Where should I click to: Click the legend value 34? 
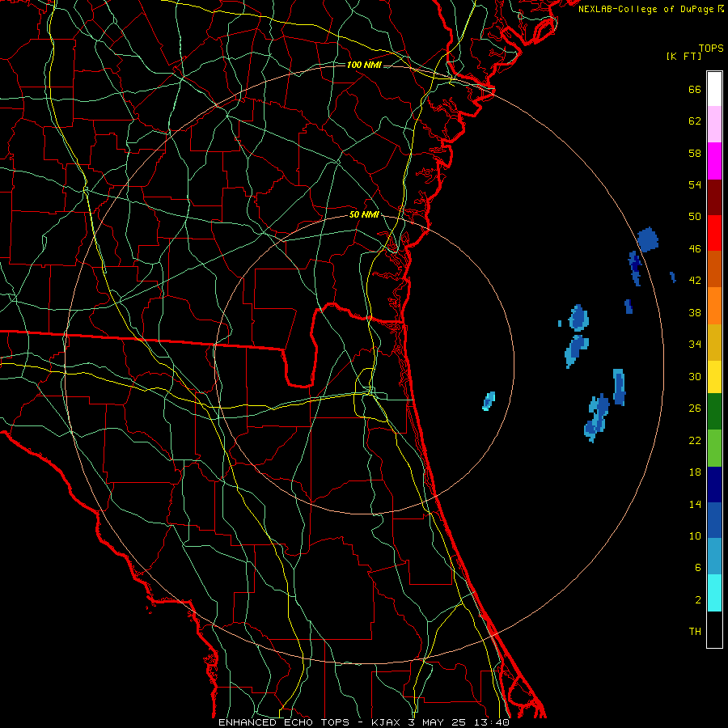coord(695,345)
